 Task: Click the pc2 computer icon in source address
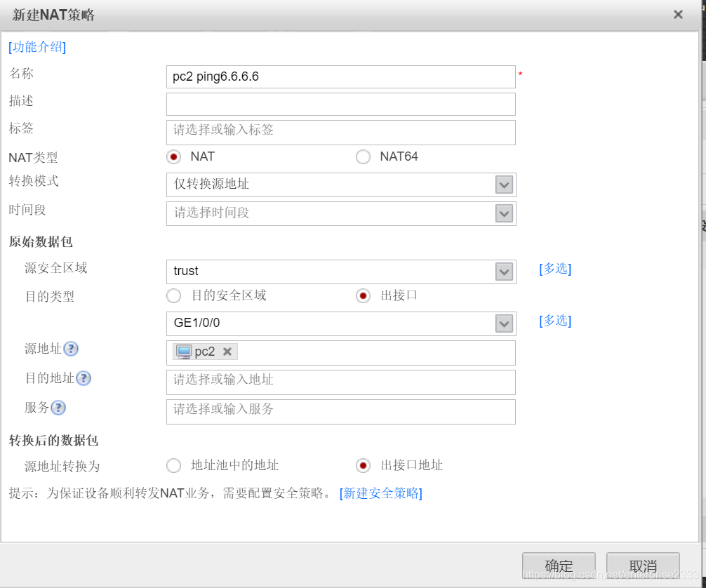point(183,352)
